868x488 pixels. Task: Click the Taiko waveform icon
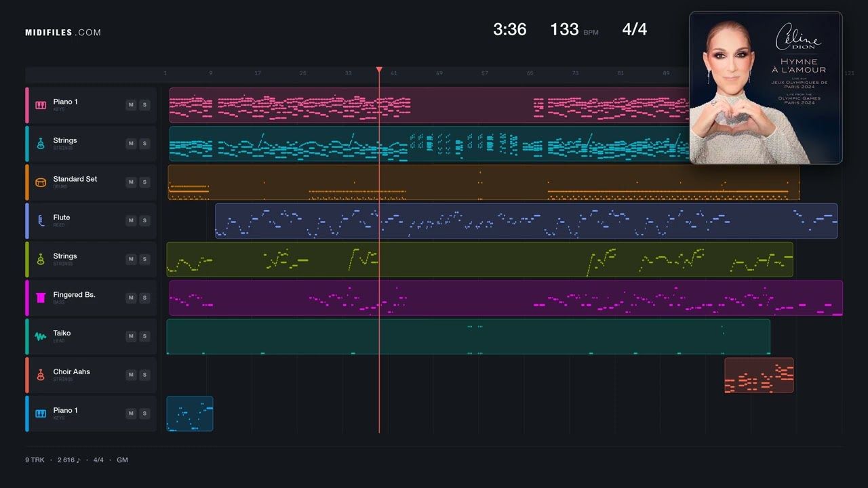41,336
